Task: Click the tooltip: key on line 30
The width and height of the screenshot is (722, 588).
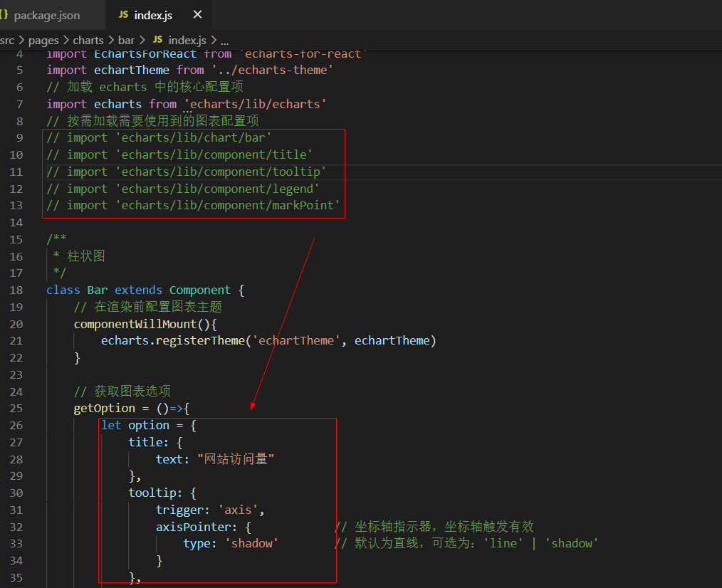Action: point(155,493)
